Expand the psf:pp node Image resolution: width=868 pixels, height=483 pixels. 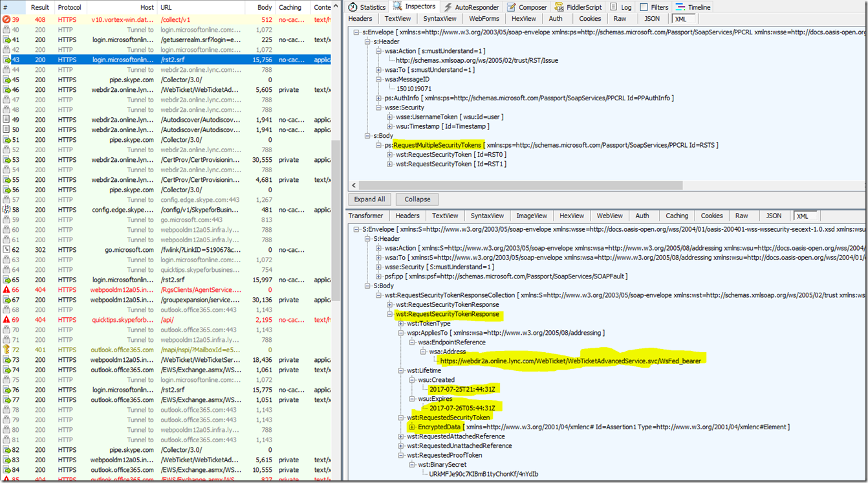coord(379,276)
